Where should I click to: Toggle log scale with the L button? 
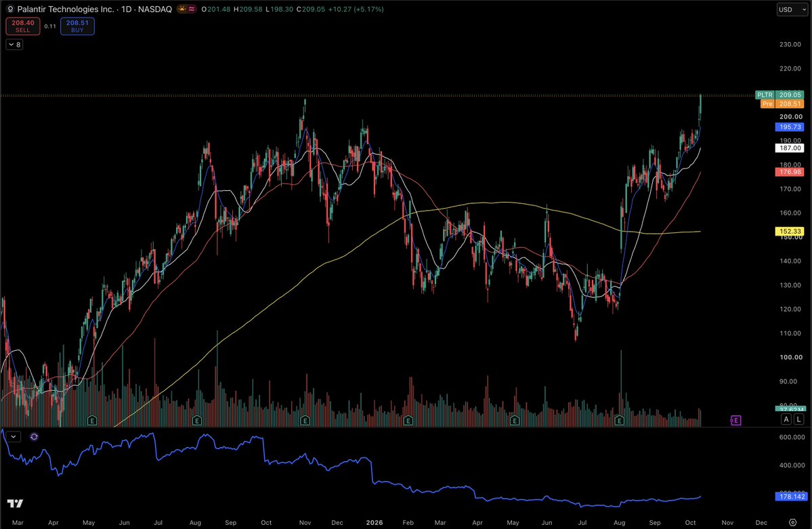click(798, 419)
